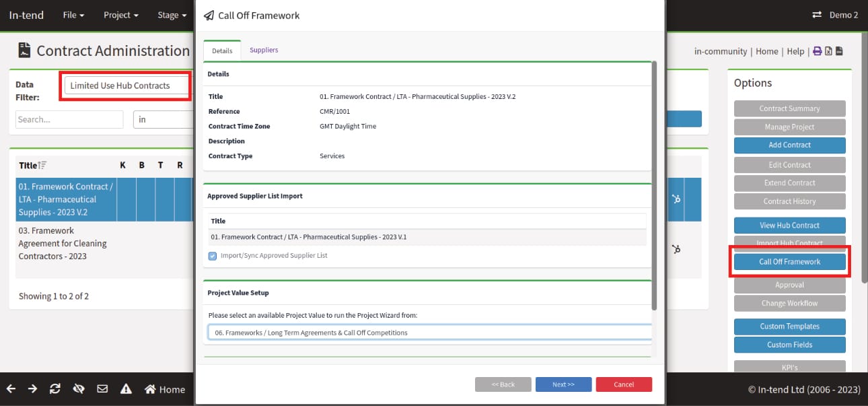Open the Help link
Screen dimensions: 868x406
pyautogui.click(x=795, y=51)
